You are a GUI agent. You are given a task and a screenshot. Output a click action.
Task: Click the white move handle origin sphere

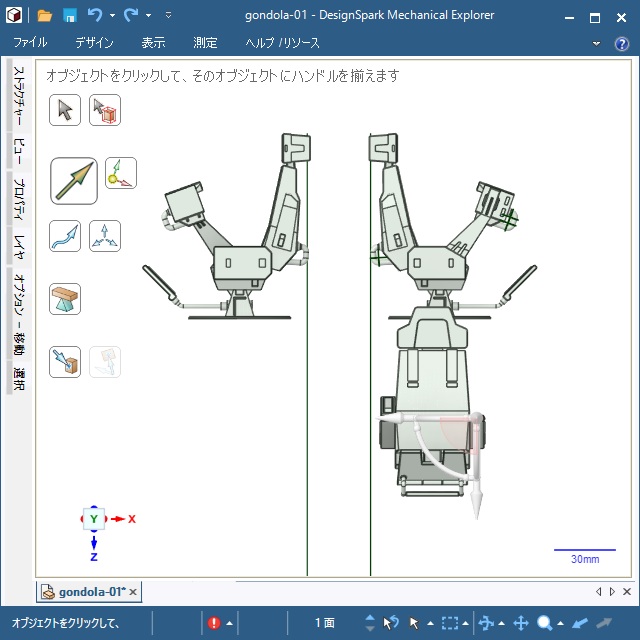(x=477, y=418)
